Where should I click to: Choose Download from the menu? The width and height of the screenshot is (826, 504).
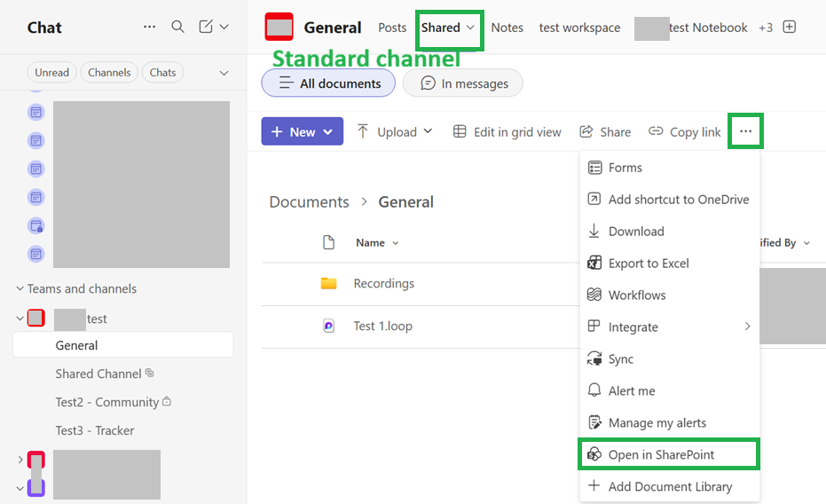(670, 232)
